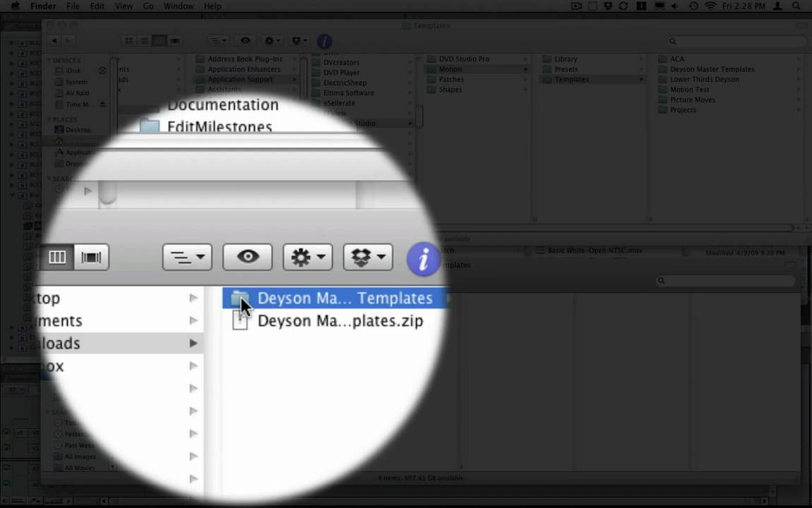This screenshot has width=812, height=508.
Task: Toggle the Templates window toolbar pill button
Action: [802, 25]
